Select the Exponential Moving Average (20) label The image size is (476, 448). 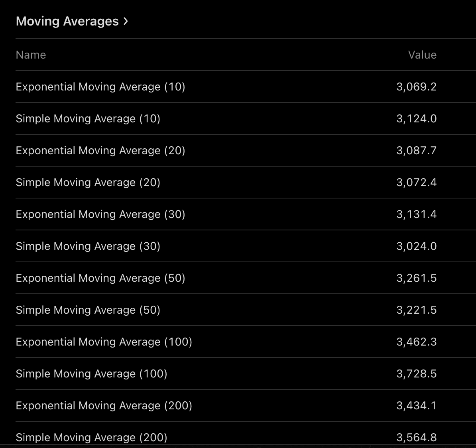click(x=100, y=151)
